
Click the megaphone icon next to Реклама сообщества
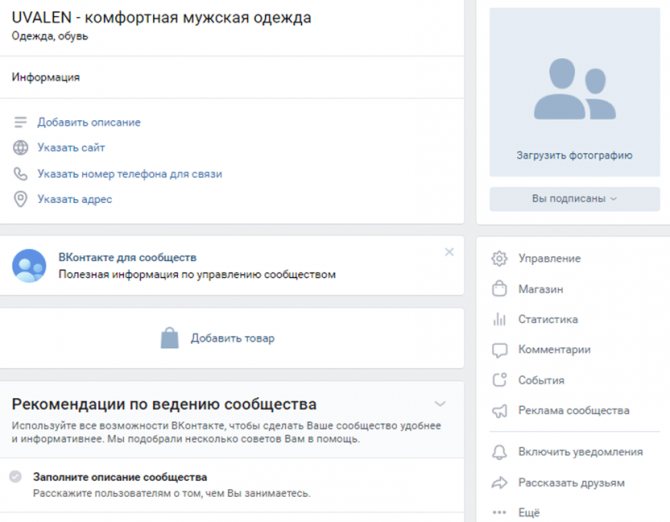(499, 411)
